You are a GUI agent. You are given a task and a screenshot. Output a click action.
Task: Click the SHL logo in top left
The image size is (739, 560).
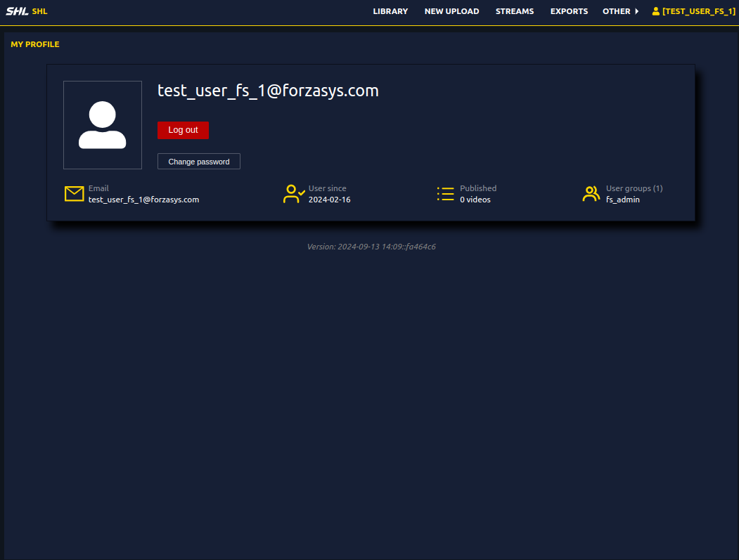pyautogui.click(x=15, y=11)
